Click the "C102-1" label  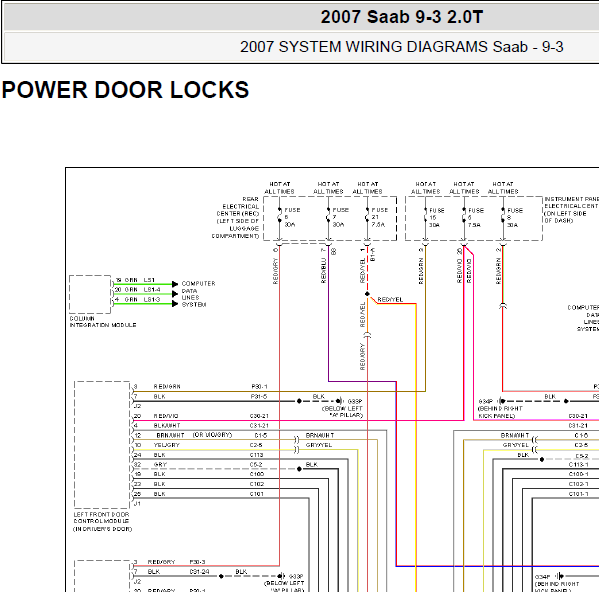coord(578,484)
